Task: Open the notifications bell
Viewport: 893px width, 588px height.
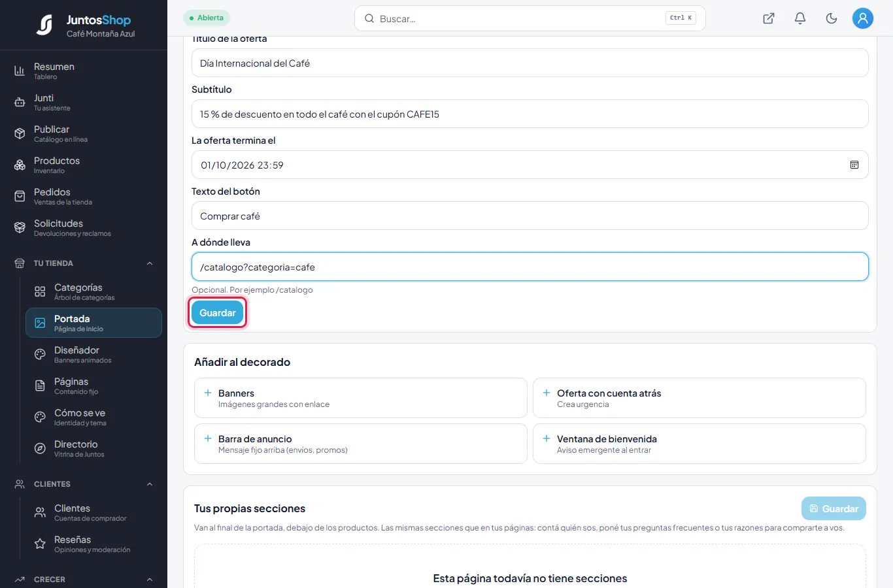Action: click(x=800, y=18)
